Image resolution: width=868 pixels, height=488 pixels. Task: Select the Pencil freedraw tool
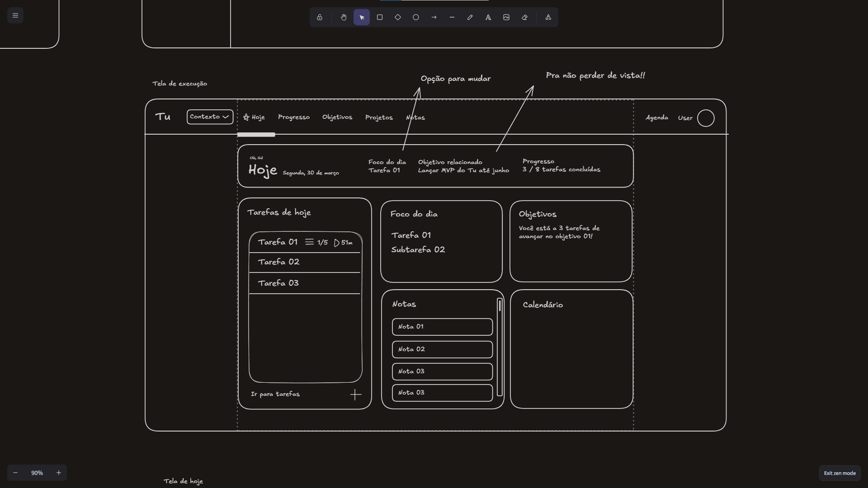pyautogui.click(x=470, y=17)
